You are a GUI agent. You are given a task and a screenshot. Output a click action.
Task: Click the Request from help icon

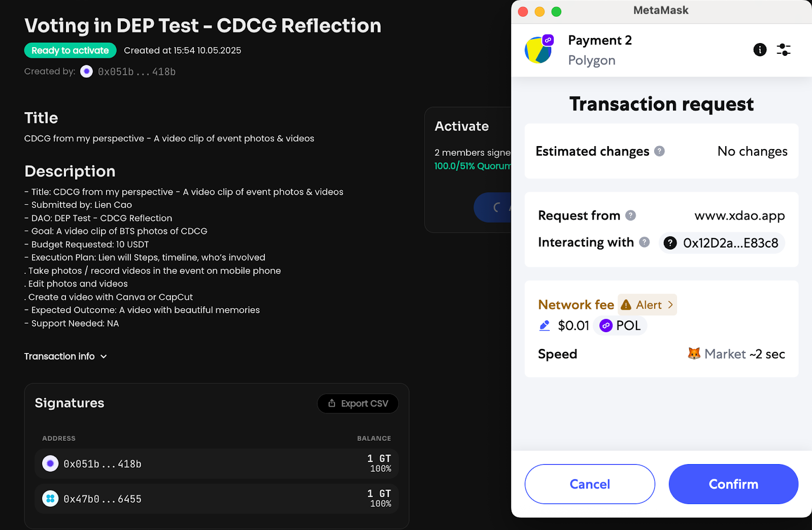click(x=630, y=216)
